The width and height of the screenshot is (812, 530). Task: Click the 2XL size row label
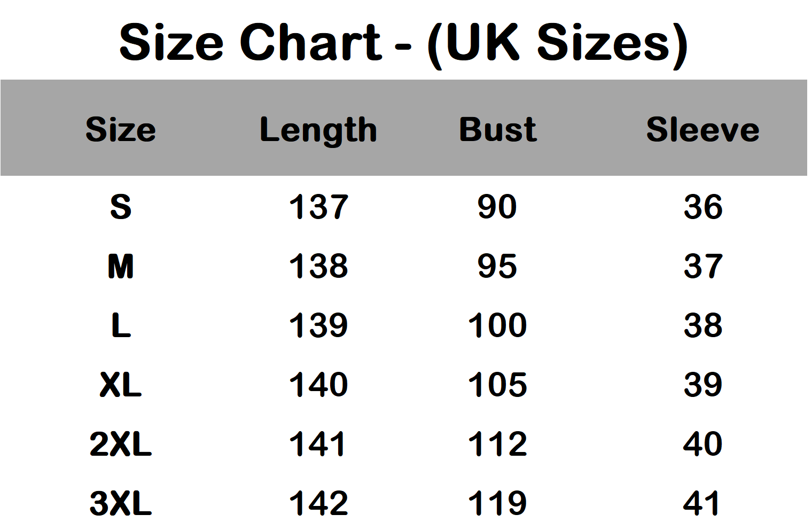coord(121,444)
